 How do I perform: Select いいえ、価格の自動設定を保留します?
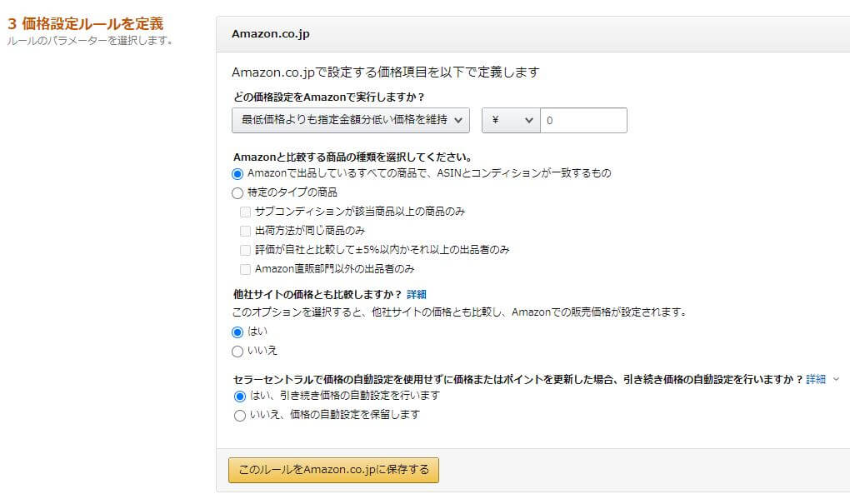[x=240, y=416]
